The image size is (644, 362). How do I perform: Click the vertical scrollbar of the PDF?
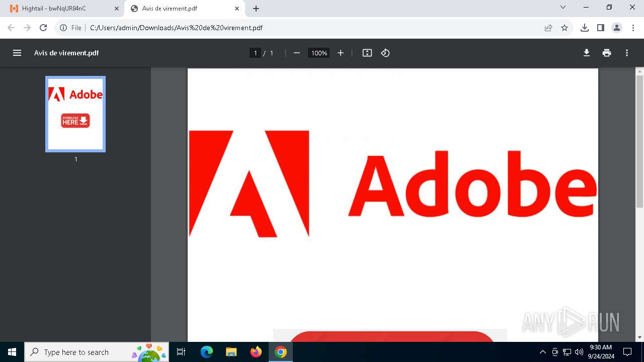click(x=639, y=141)
